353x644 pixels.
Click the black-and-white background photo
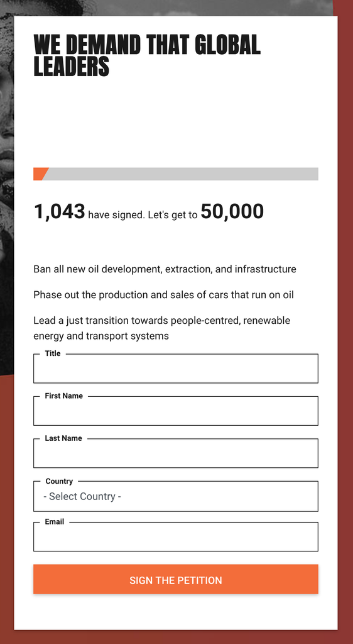(x=6, y=185)
